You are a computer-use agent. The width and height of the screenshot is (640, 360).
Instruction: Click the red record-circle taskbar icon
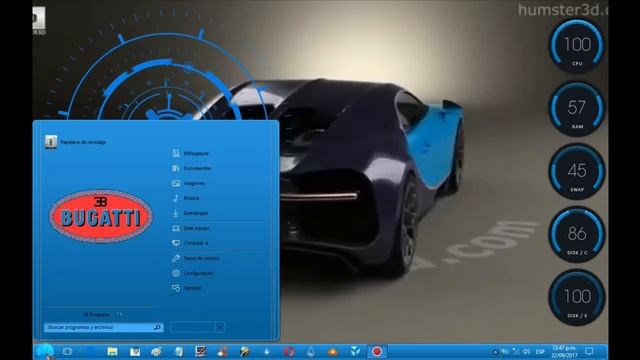[x=377, y=351]
